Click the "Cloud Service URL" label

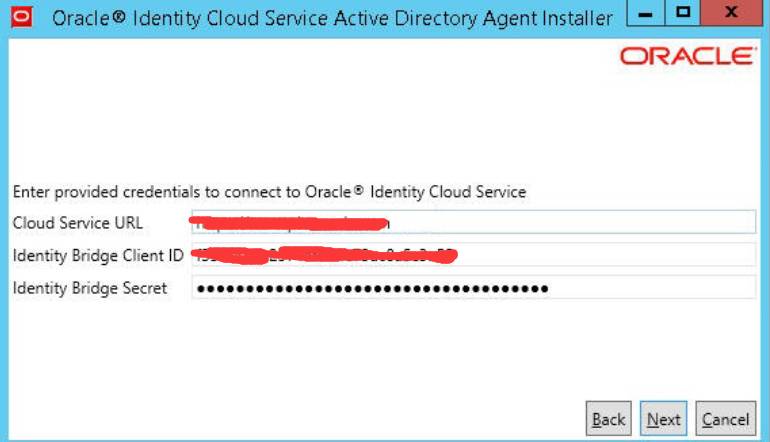coord(77,222)
